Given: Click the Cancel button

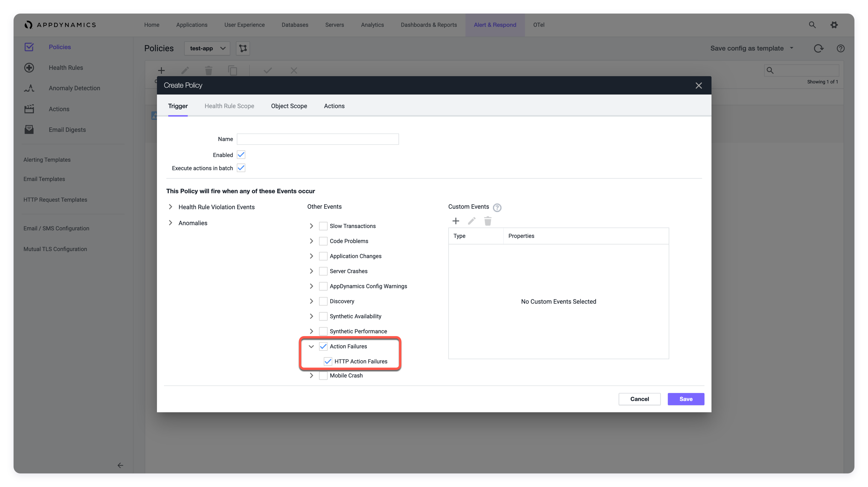Looking at the screenshot, I should pos(640,399).
